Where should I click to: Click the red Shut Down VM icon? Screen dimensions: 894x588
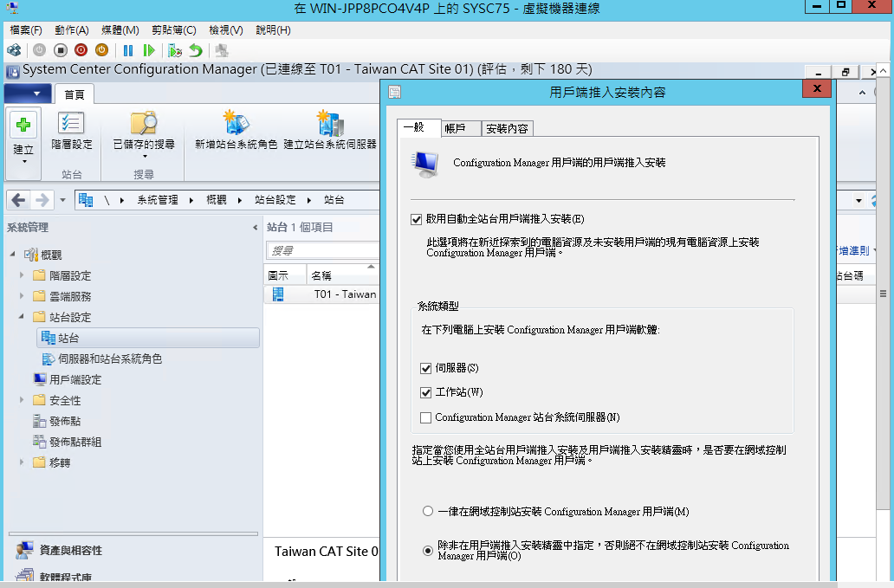point(81,51)
